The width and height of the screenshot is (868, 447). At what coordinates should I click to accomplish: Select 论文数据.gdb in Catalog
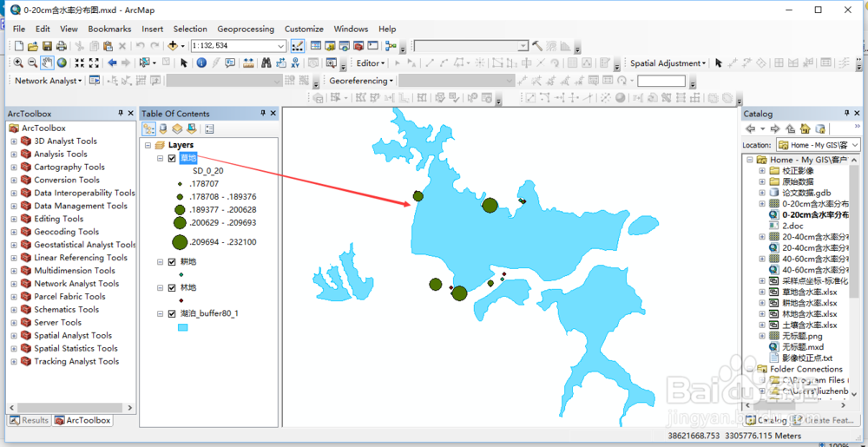pos(806,193)
